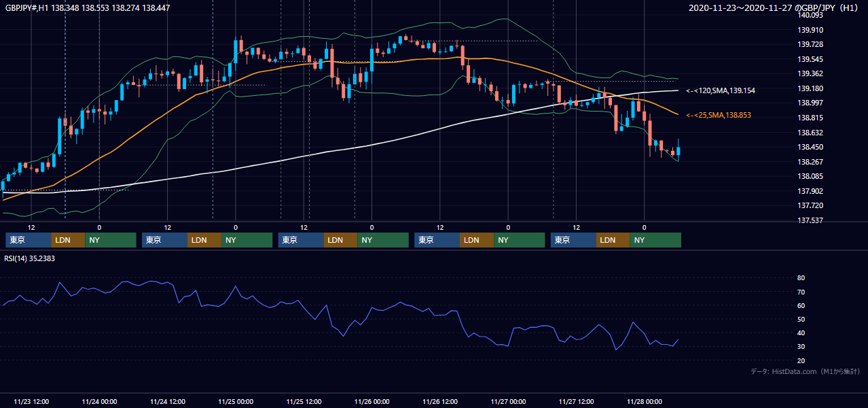Click the RSI axis value 40
868x408 pixels.
(x=801, y=333)
